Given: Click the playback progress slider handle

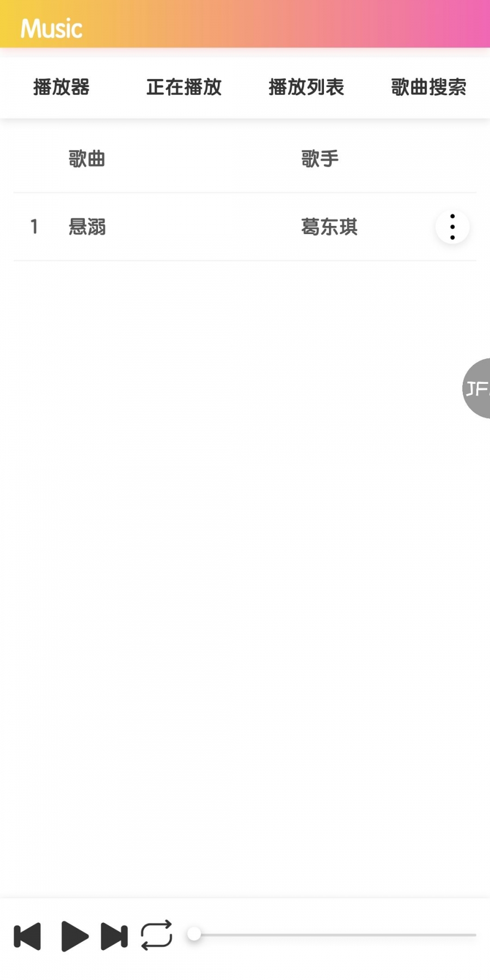Looking at the screenshot, I should tap(194, 934).
